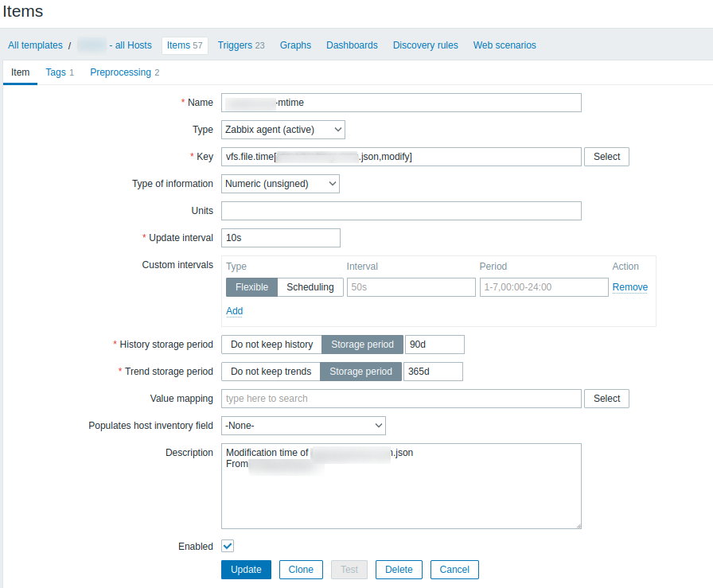Open the Type dropdown
Image resolution: width=713 pixels, height=588 pixels.
(282, 129)
